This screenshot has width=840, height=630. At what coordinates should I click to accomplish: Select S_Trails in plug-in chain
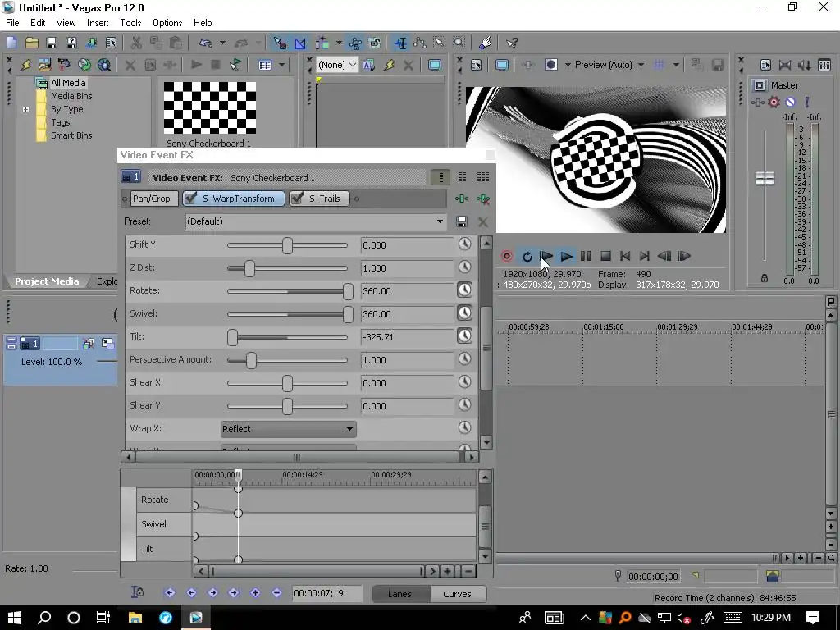325,199
